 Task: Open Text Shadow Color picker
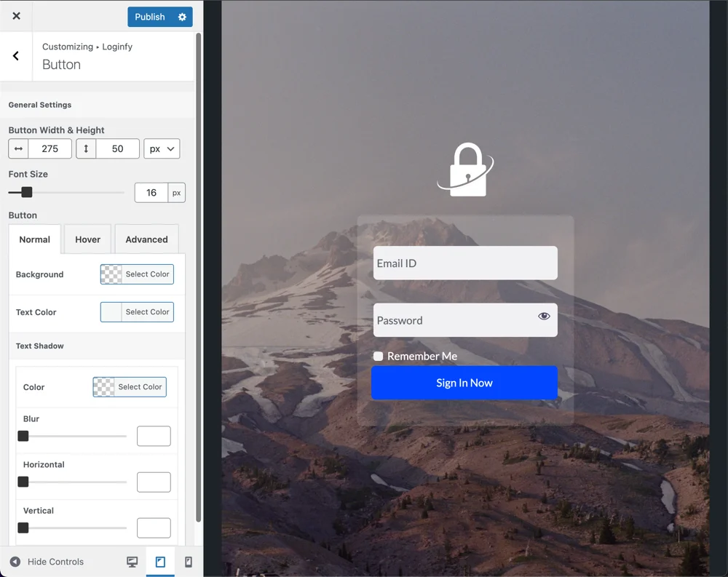[130, 387]
